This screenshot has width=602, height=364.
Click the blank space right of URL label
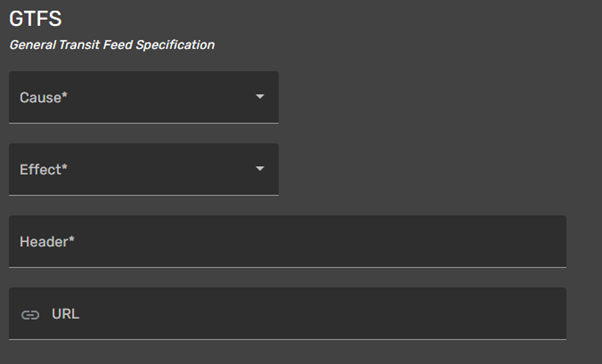coord(321,314)
